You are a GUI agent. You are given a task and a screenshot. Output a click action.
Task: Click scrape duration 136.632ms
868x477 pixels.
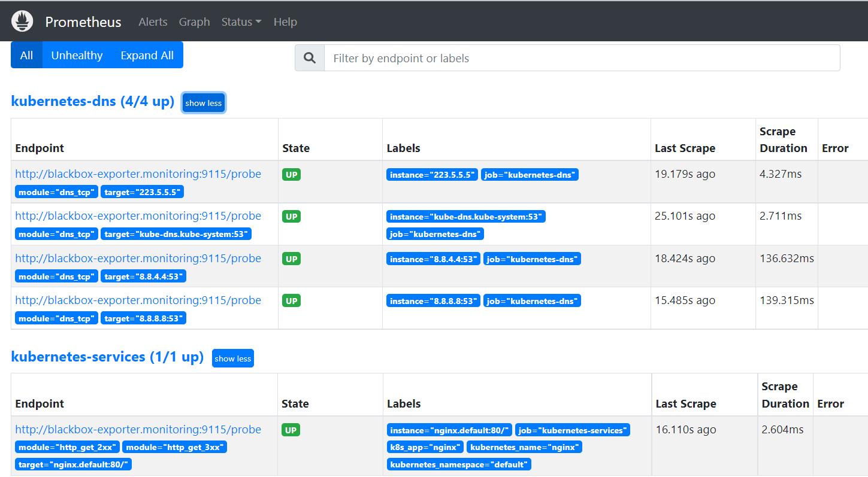[x=787, y=259]
